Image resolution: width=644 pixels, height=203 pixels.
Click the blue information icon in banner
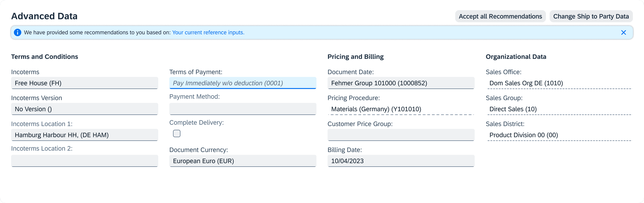(18, 32)
